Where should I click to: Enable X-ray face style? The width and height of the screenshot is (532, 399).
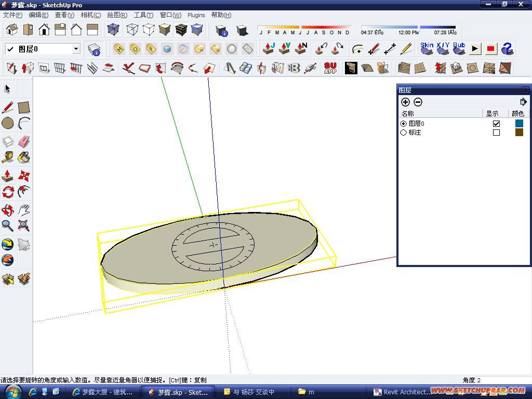coord(113,30)
